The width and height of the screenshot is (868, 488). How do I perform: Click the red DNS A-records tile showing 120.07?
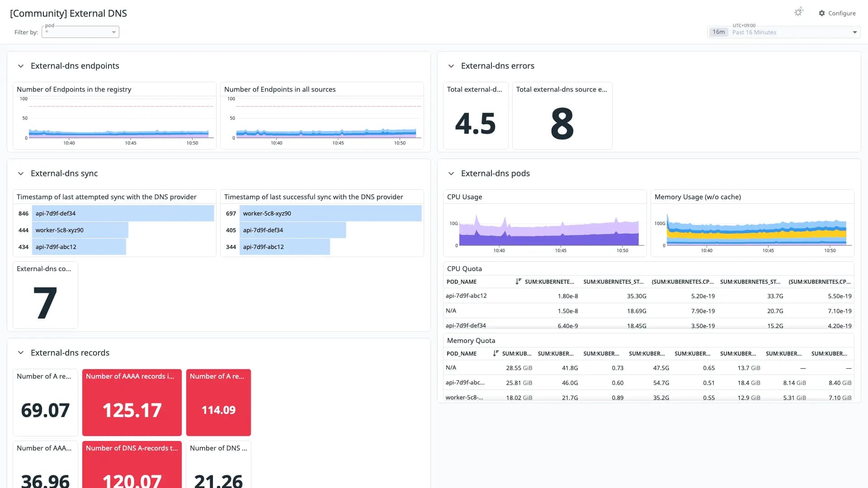click(x=132, y=465)
